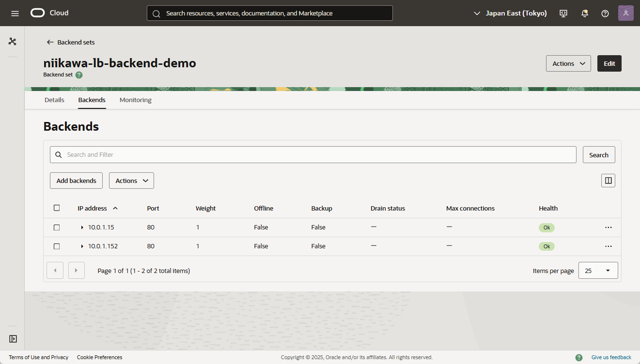Image resolution: width=640 pixels, height=364 pixels.
Task: Expand the row for IP 10.0.1.152
Action: point(82,246)
